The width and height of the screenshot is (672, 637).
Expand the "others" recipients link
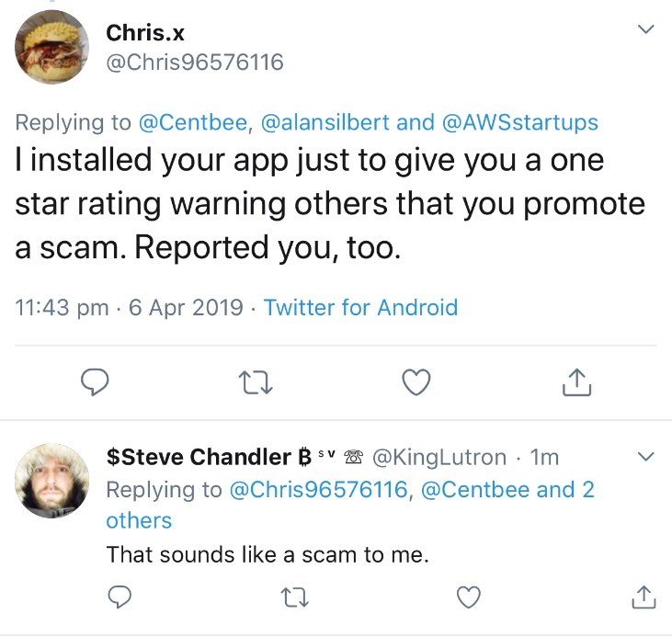tap(139, 520)
